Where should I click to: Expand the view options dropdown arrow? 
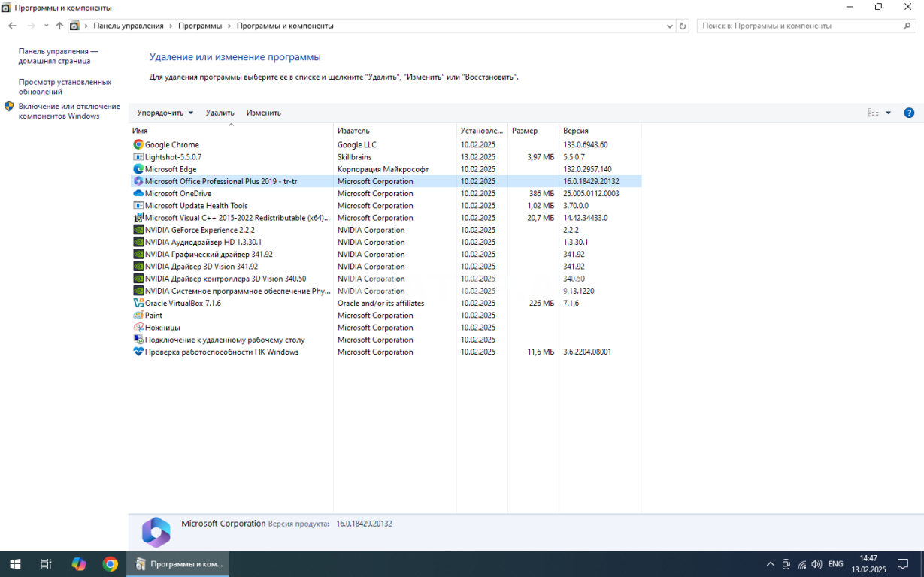[x=888, y=113]
